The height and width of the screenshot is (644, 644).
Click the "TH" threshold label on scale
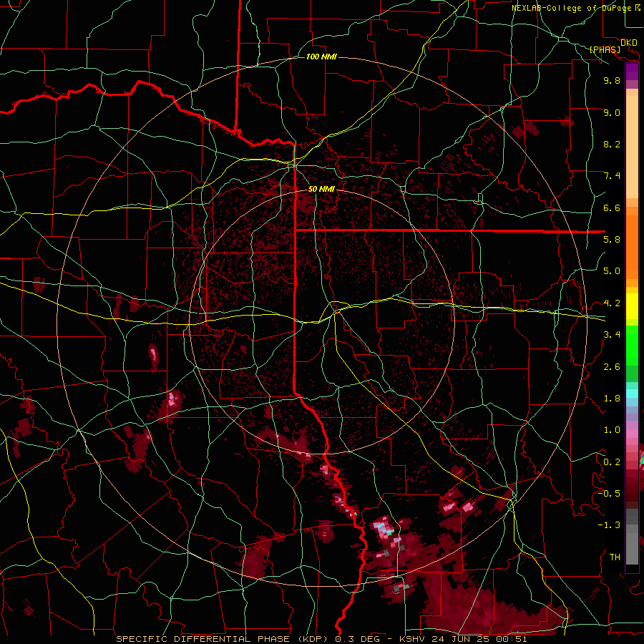click(x=615, y=557)
